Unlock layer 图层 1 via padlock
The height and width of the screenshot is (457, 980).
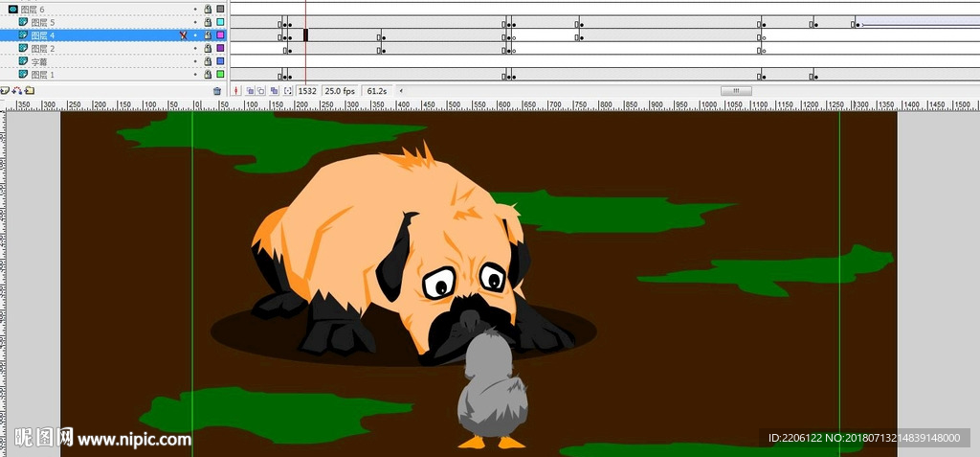pos(208,75)
